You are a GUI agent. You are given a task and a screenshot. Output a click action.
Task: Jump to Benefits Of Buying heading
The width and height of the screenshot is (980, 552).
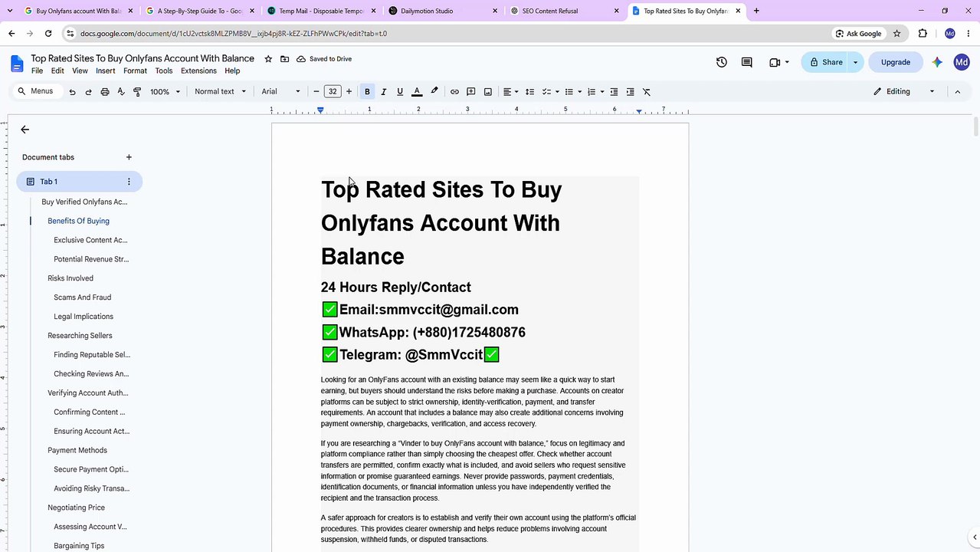(78, 221)
